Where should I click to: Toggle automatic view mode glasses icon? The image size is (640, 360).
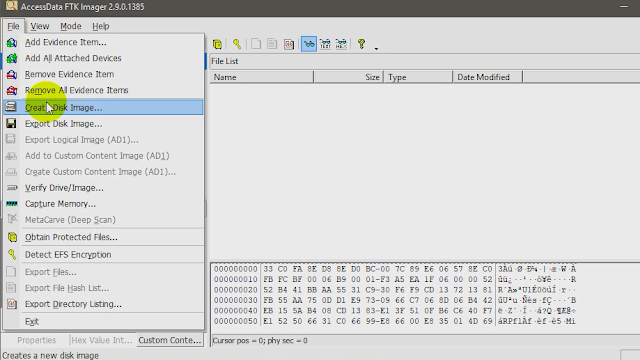309,44
